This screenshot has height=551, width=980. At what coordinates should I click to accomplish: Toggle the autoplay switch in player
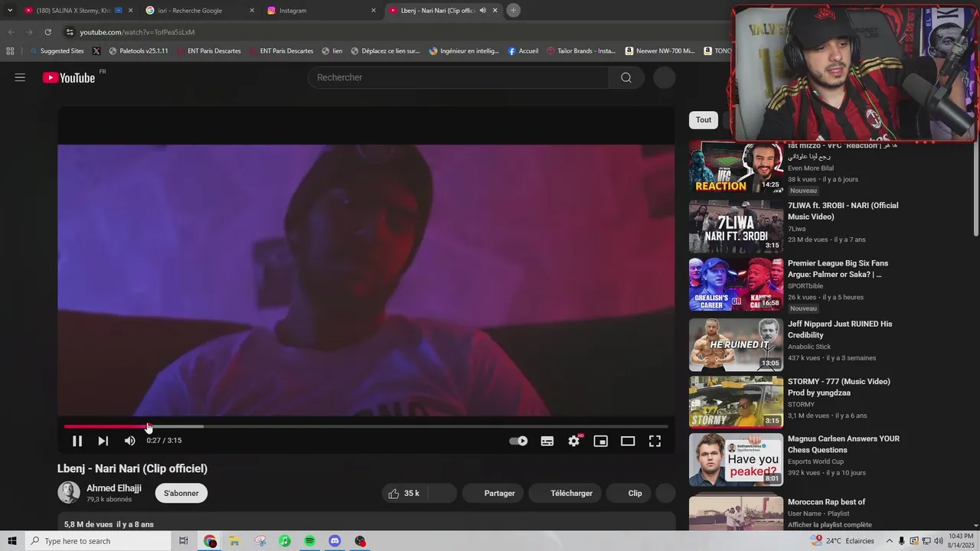[518, 441]
